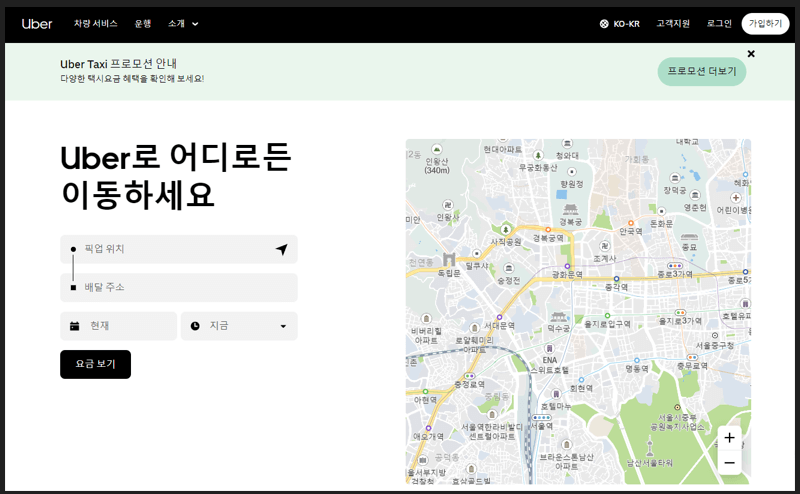
Task: Click the globe language icon
Action: (604, 23)
